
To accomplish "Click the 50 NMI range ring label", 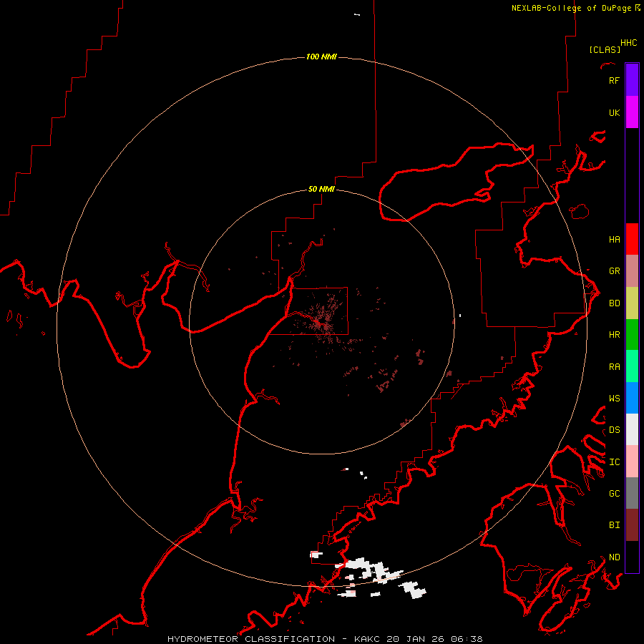I will tap(321, 189).
